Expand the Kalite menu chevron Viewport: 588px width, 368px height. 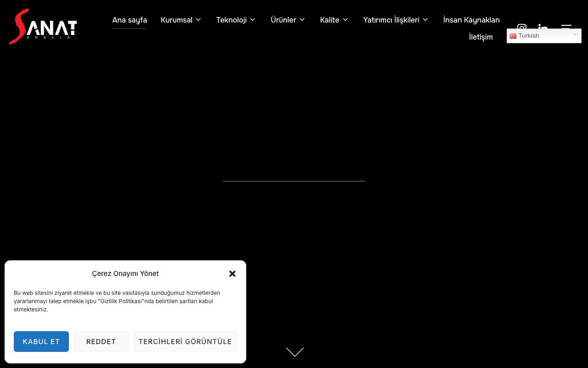click(345, 20)
